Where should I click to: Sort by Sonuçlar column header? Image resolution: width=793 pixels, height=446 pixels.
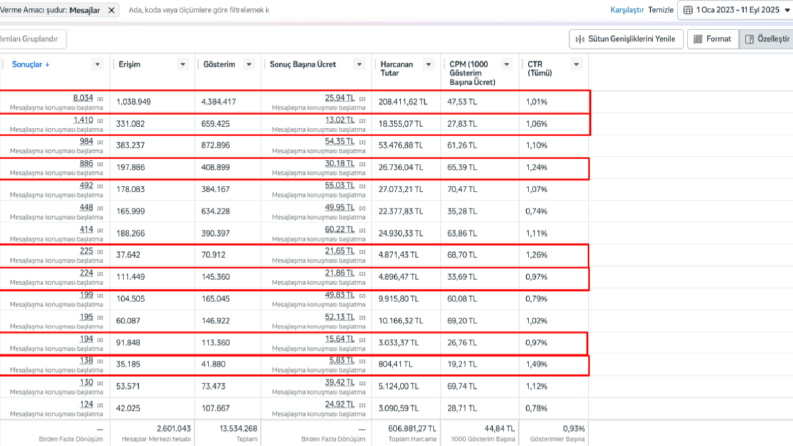[x=30, y=64]
